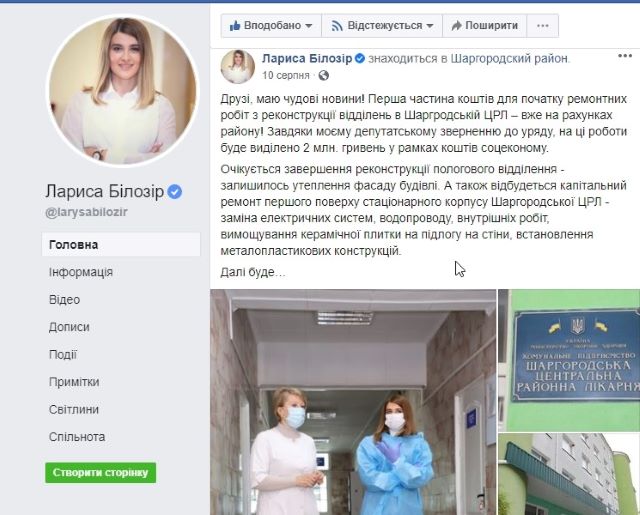The width and height of the screenshot is (640, 515).
Task: Click the blue verified badge beside page title
Action: click(175, 191)
